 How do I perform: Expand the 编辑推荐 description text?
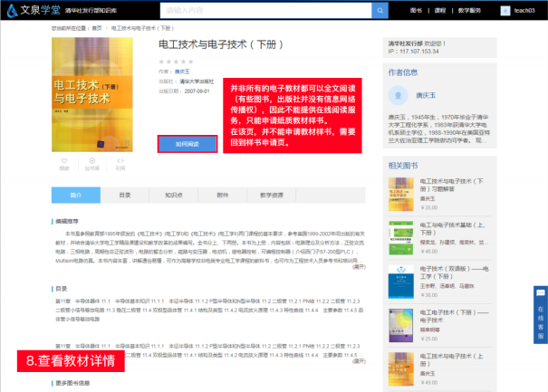[359, 269]
